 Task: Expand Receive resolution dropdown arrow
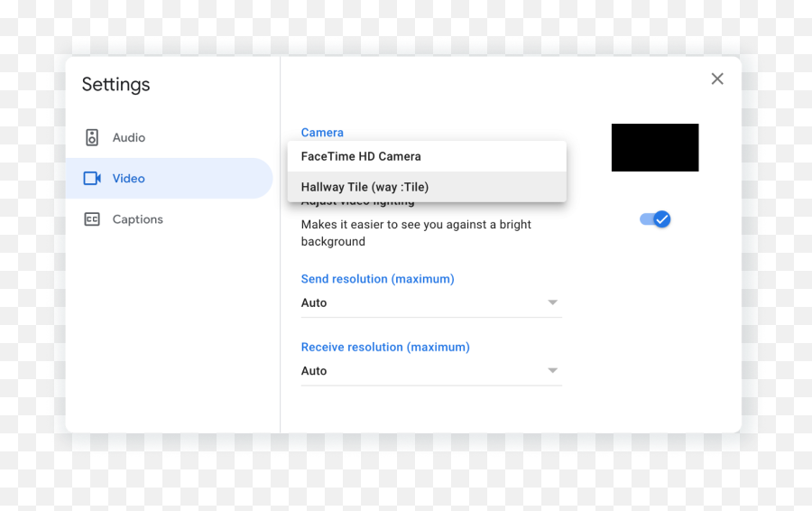[552, 370]
